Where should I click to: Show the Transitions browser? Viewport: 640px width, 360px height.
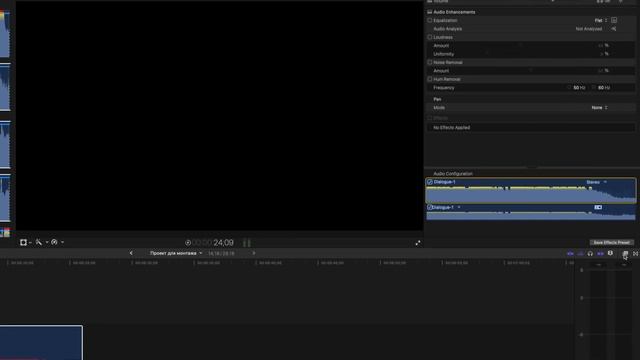click(x=636, y=253)
